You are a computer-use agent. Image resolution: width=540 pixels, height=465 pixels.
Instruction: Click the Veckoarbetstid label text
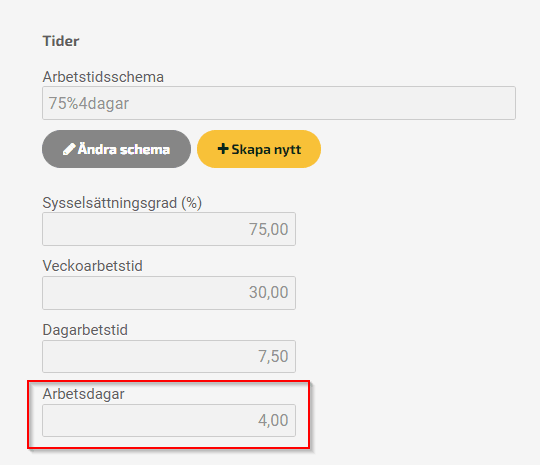(92, 266)
